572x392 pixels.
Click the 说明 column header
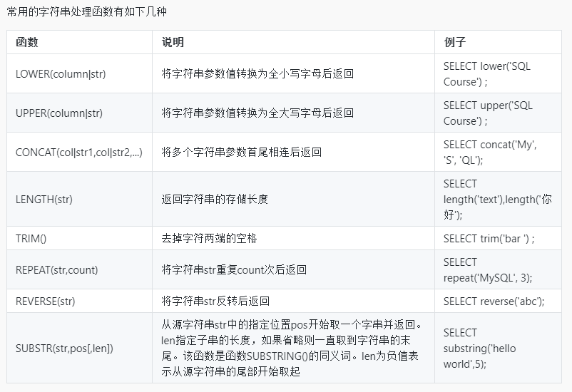coord(173,42)
